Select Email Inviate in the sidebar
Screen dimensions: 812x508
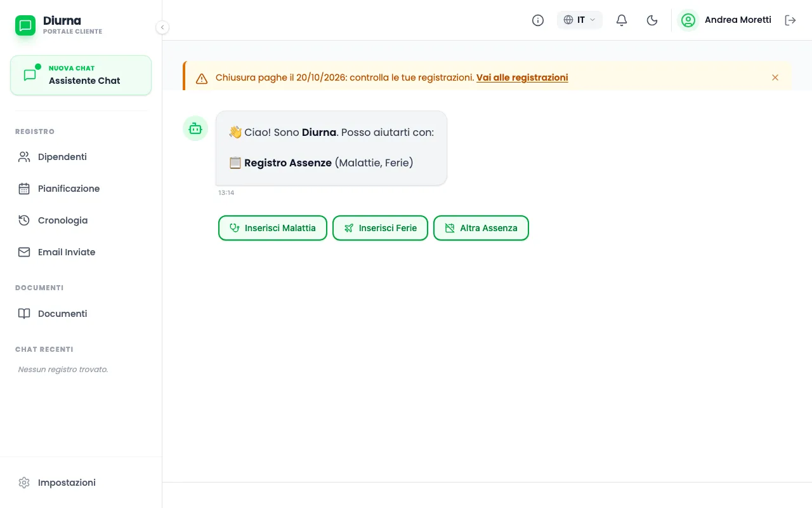(81, 252)
